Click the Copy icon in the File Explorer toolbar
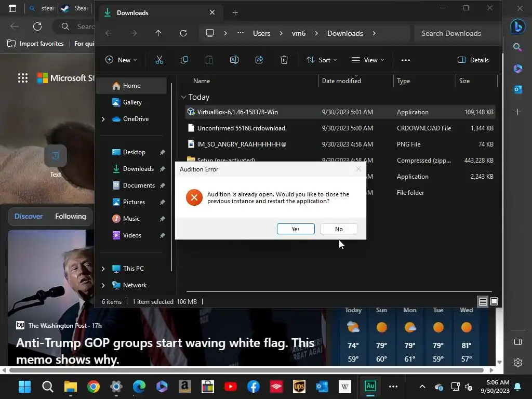This screenshot has width=532, height=399. [184, 60]
